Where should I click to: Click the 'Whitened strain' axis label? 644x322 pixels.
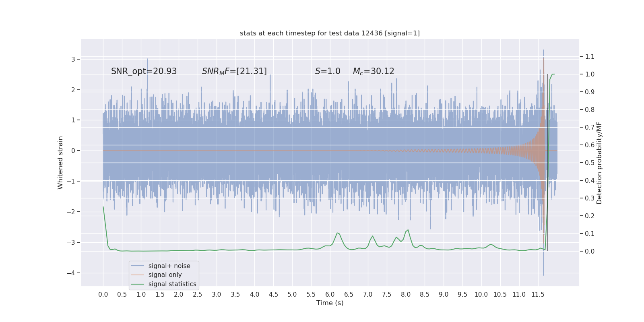(x=60, y=163)
